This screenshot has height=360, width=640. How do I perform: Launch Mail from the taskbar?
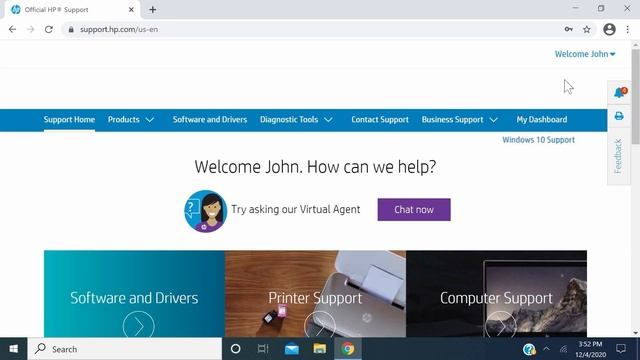(292, 349)
